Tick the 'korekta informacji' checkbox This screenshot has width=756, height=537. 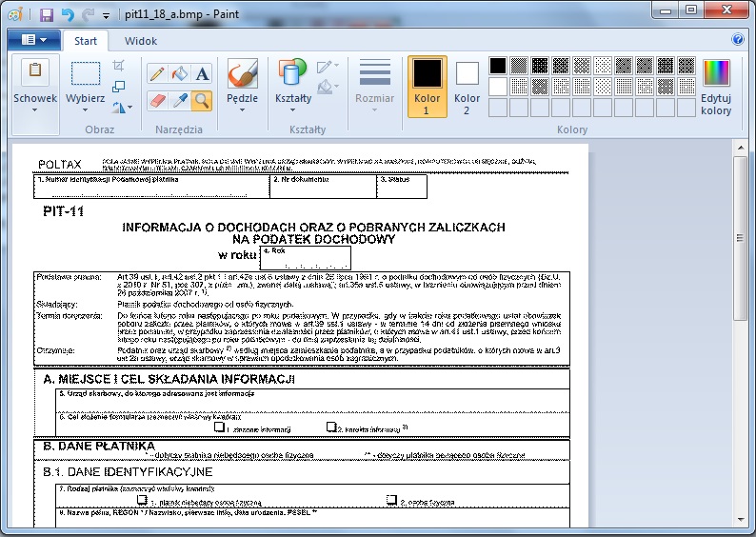(331, 427)
